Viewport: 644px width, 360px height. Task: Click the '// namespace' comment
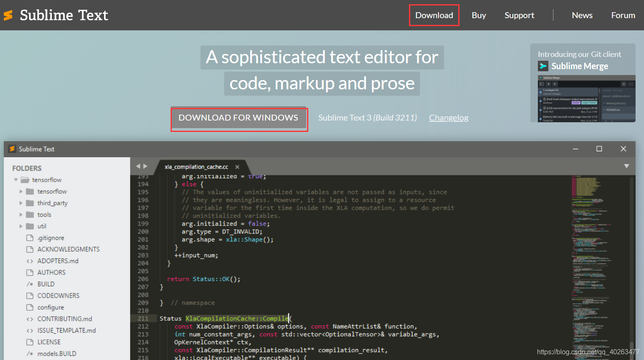(192, 303)
